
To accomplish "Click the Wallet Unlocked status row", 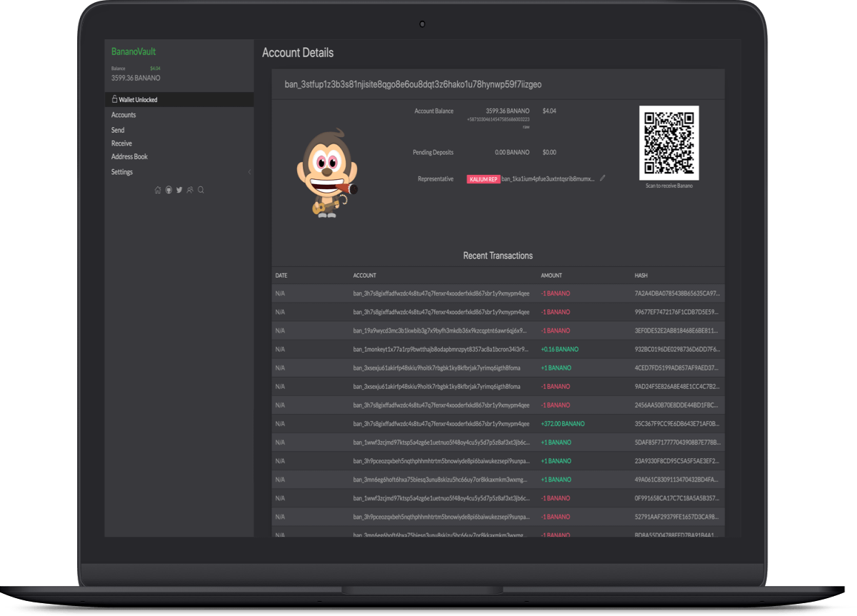I will tap(179, 100).
